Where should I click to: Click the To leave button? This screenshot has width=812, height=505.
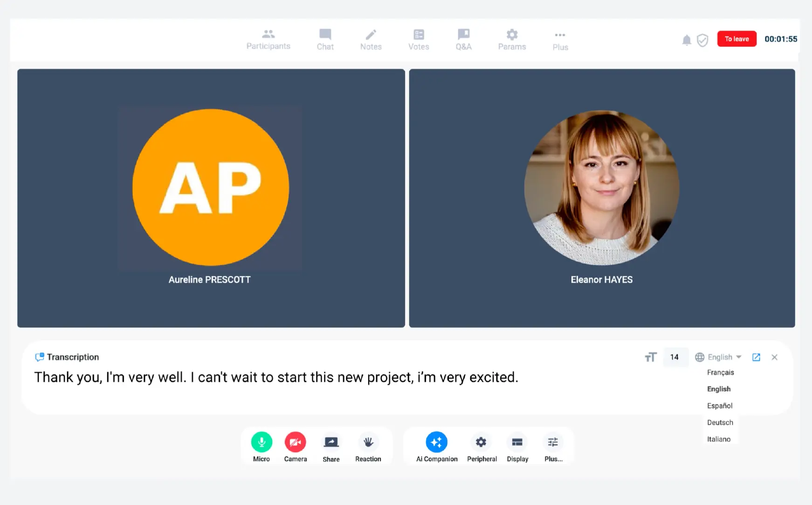coord(736,39)
